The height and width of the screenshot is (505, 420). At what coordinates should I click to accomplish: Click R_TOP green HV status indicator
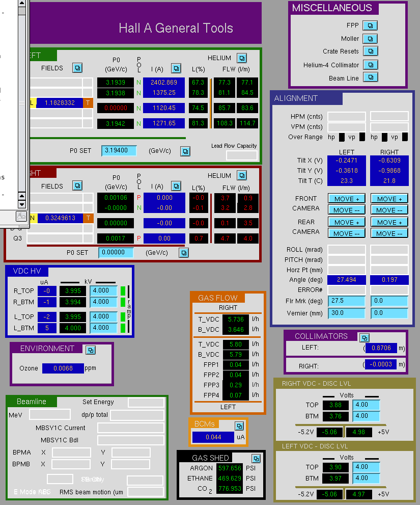pyautogui.click(x=123, y=291)
